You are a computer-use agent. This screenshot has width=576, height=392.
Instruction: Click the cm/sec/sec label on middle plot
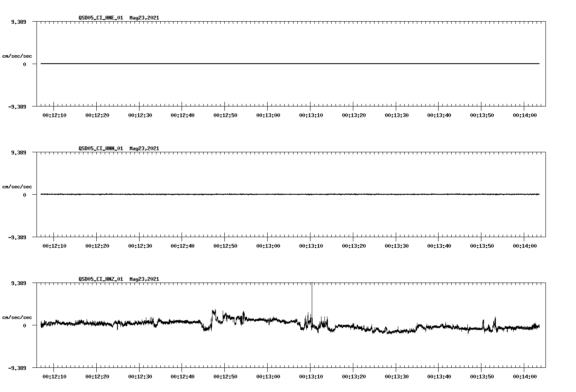tap(18, 186)
